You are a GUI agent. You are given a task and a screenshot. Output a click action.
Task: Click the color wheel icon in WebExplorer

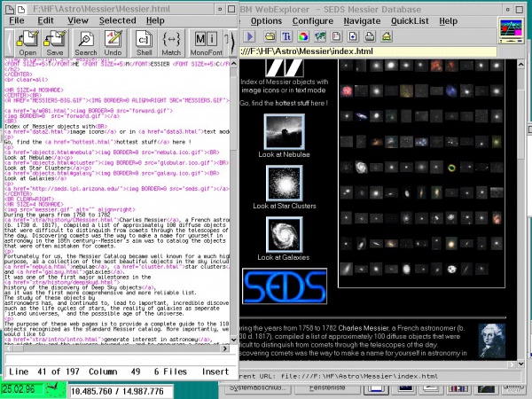[303, 36]
